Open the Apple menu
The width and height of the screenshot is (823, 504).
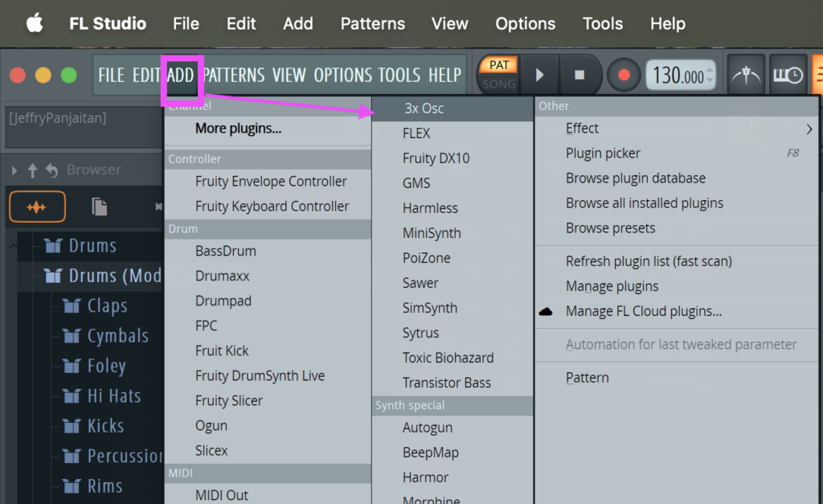pyautogui.click(x=35, y=23)
